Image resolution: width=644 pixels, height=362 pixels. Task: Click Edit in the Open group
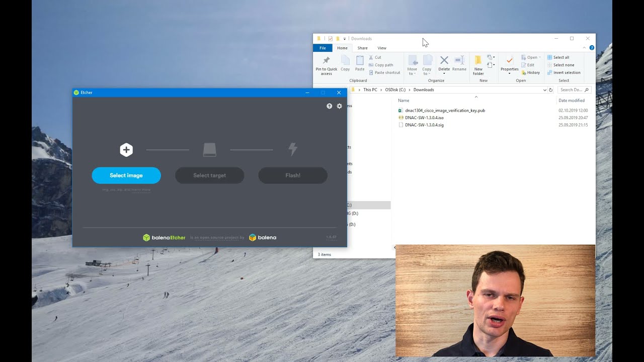pyautogui.click(x=528, y=65)
